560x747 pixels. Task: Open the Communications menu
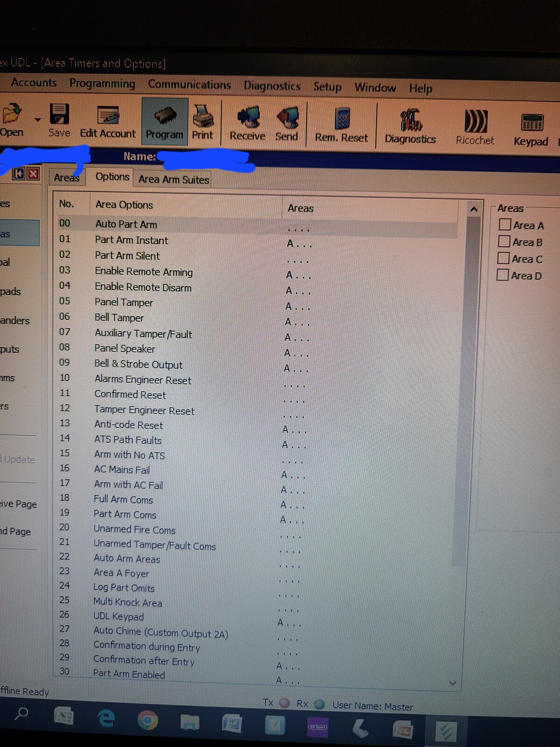(189, 85)
